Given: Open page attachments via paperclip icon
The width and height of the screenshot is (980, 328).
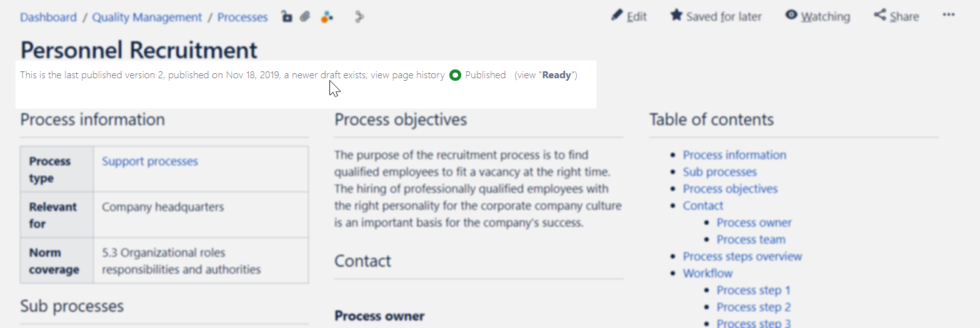Looking at the screenshot, I should [305, 17].
